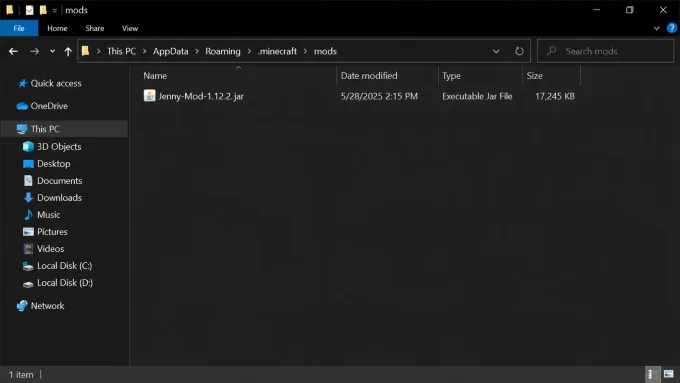
Task: Open the View ribbon tab
Action: pyautogui.click(x=130, y=28)
